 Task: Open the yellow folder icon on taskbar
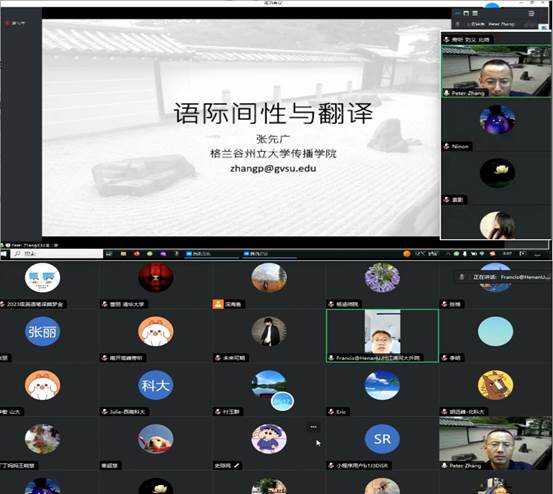click(x=123, y=254)
